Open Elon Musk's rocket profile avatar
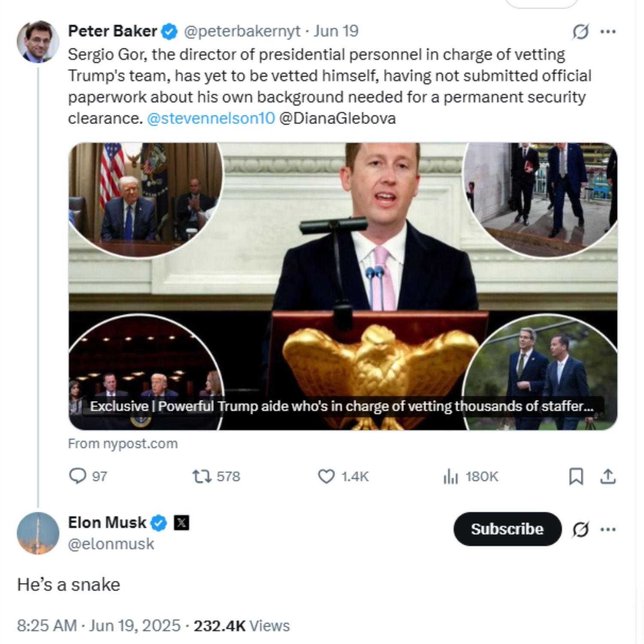 [x=38, y=533]
